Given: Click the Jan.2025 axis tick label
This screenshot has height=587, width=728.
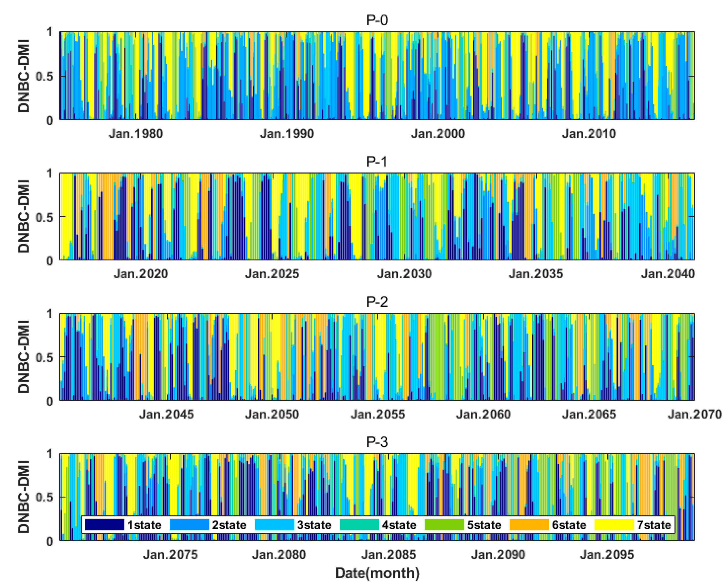Looking at the screenshot, I should (272, 274).
